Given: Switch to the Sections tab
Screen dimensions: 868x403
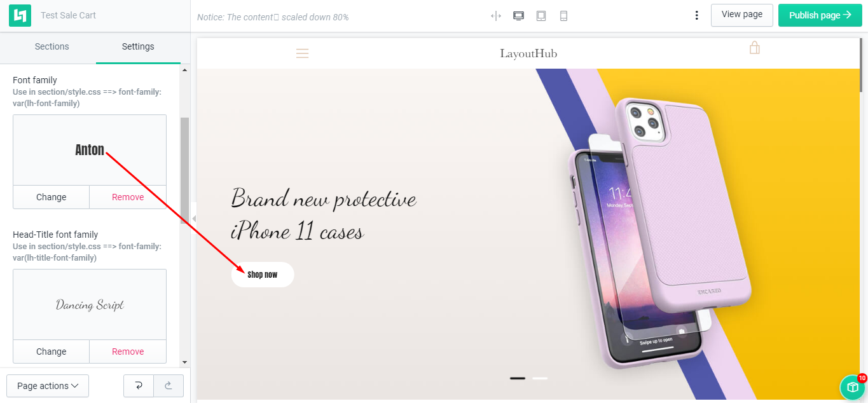Looking at the screenshot, I should pos(52,46).
